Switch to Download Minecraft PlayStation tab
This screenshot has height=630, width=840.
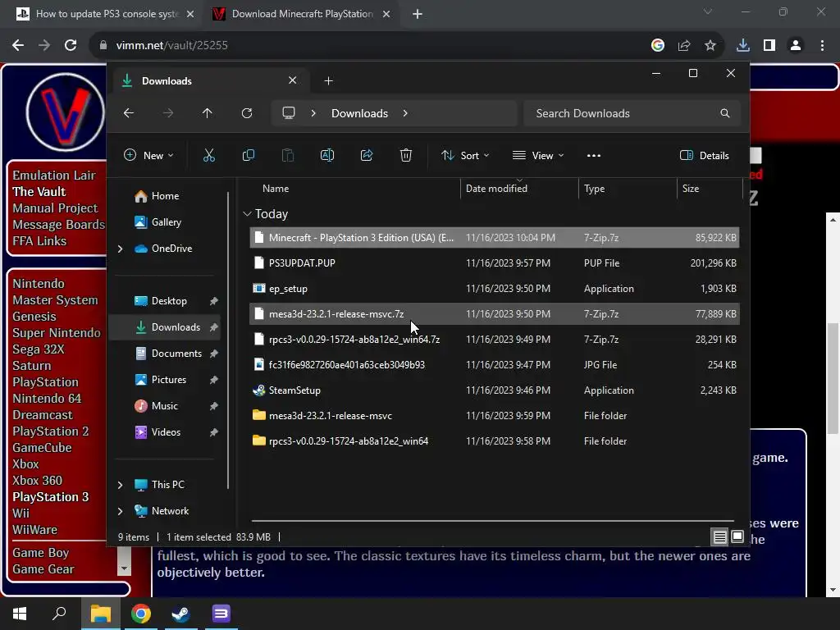(x=302, y=14)
